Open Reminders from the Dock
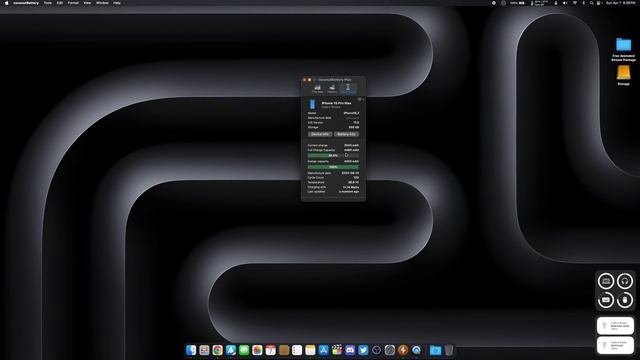640x360 pixels. 297,350
